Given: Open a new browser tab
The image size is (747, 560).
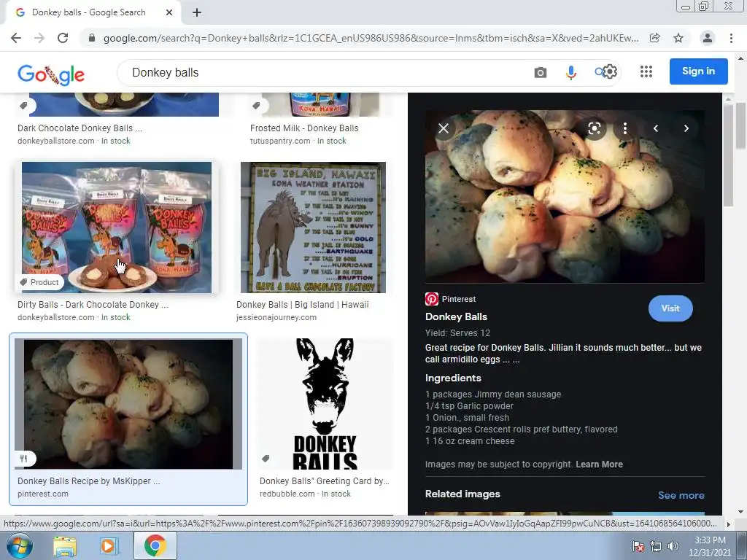Looking at the screenshot, I should pyautogui.click(x=197, y=13).
